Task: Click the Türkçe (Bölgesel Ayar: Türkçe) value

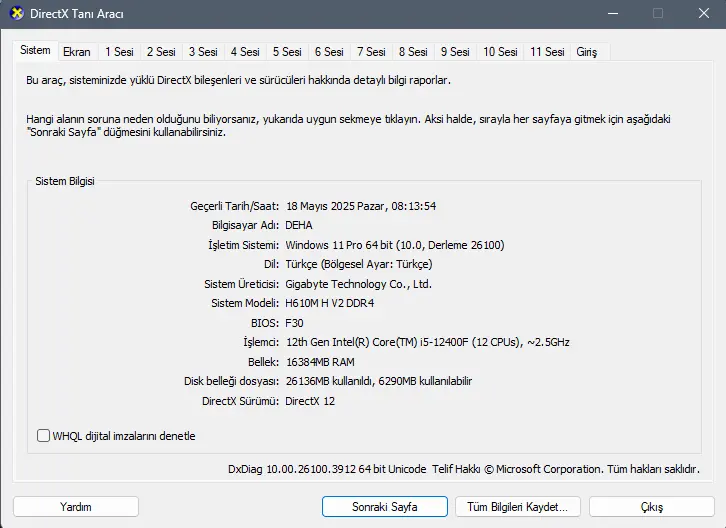Action: point(359,264)
